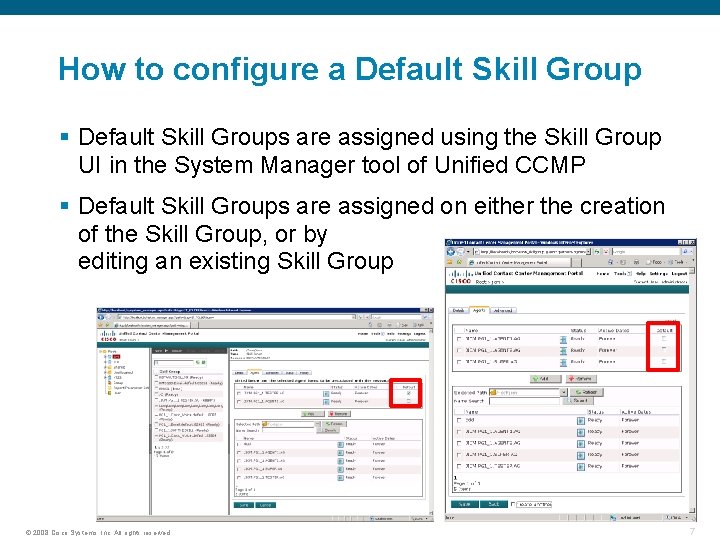Select first row checkbox in right window's lower table

point(459,420)
